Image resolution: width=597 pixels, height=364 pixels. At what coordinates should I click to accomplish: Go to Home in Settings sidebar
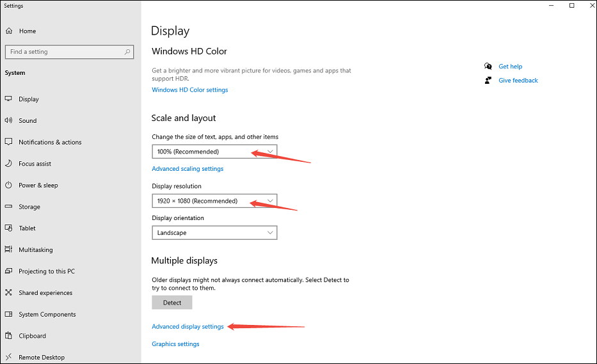click(28, 31)
